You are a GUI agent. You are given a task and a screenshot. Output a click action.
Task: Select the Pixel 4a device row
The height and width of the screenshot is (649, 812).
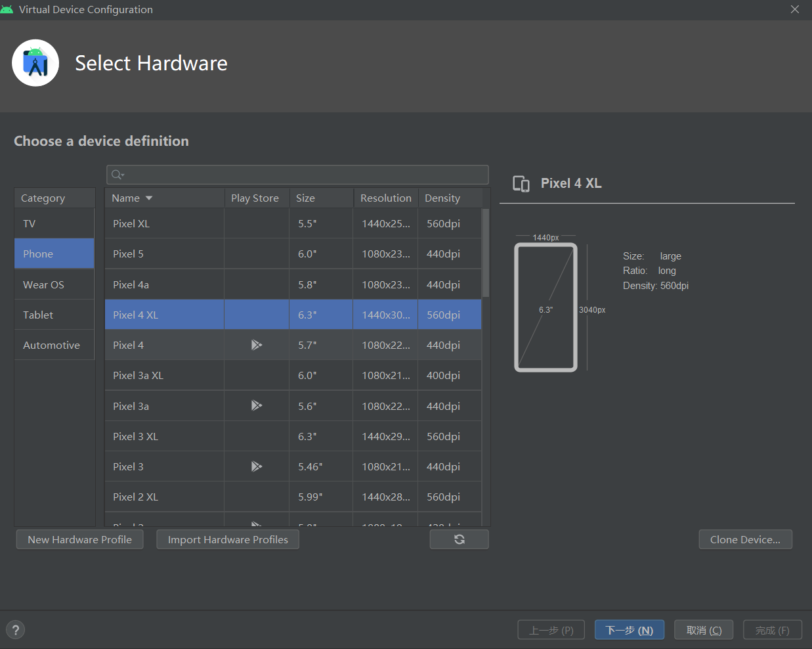tap(293, 284)
